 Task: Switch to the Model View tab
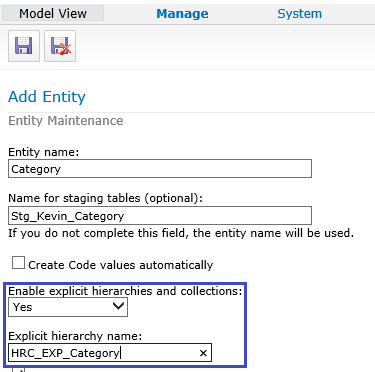click(53, 14)
